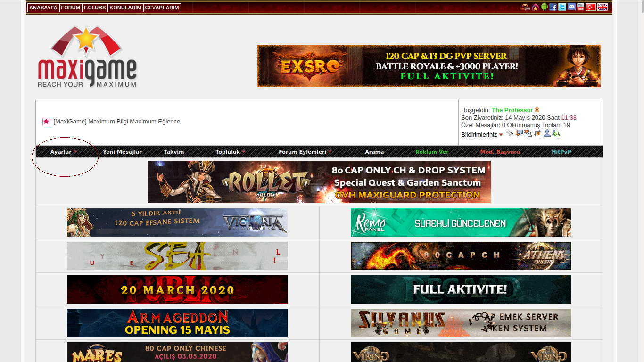Open the YouTube channel icon
Image resolution: width=644 pixels, height=362 pixels.
click(x=580, y=7)
